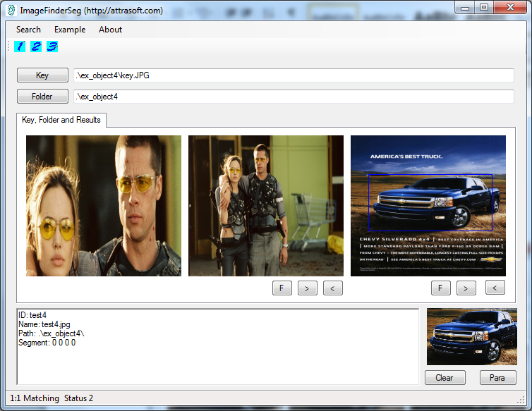Maximize the ImageFinderSeg window
This screenshot has height=411, width=532.
[x=484, y=7]
